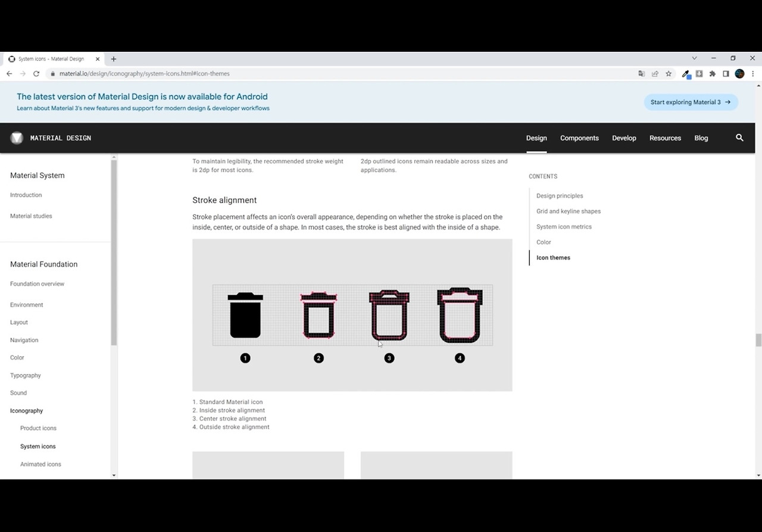Screen dimensions: 762x532
Task: Visit the Blog nav item
Action: point(701,138)
